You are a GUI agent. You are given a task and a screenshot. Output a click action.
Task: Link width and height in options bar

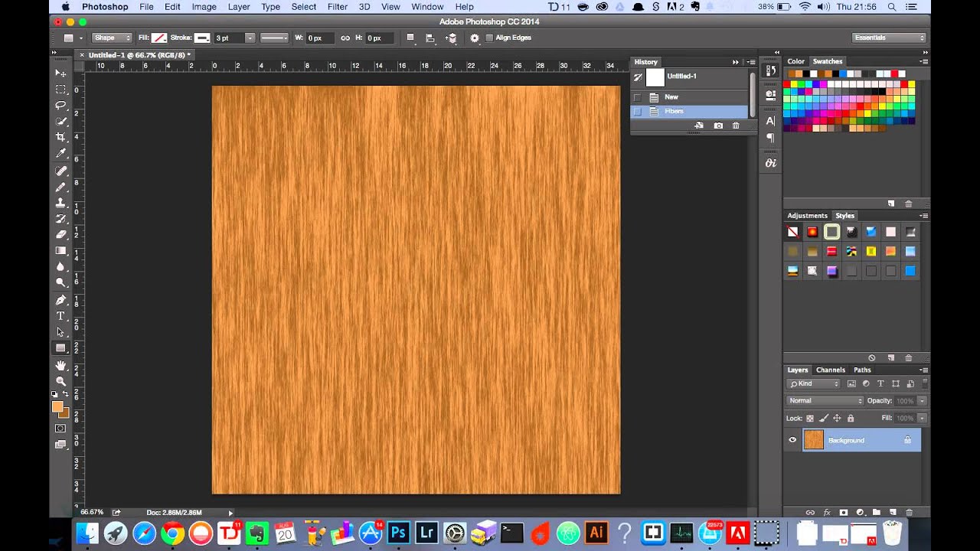coord(345,37)
